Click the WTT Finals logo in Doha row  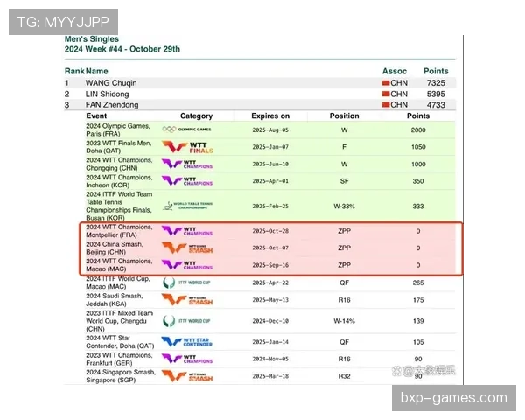tap(187, 146)
